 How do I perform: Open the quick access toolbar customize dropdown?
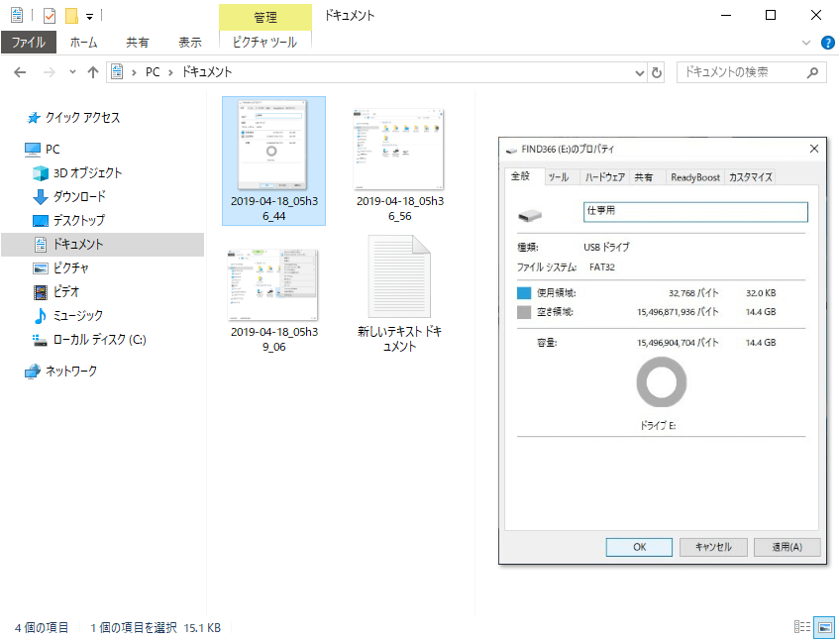89,16
